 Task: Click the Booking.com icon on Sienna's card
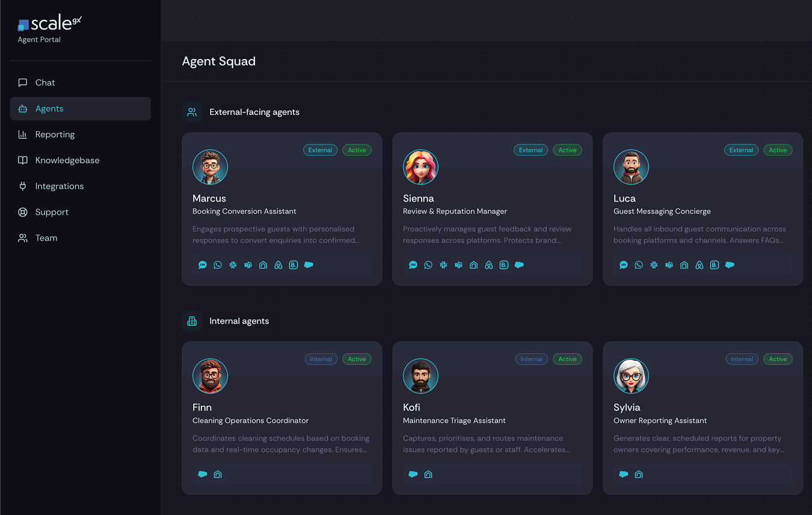pos(503,265)
